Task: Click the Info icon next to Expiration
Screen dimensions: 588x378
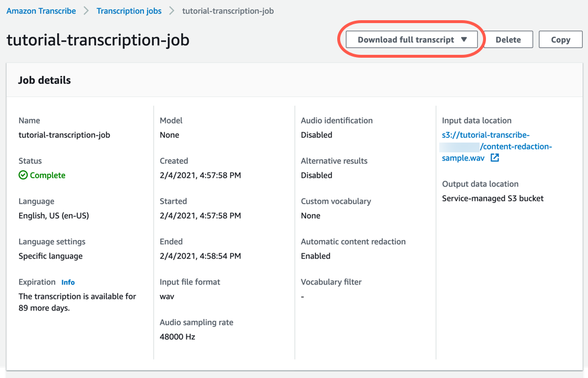Action: point(68,282)
